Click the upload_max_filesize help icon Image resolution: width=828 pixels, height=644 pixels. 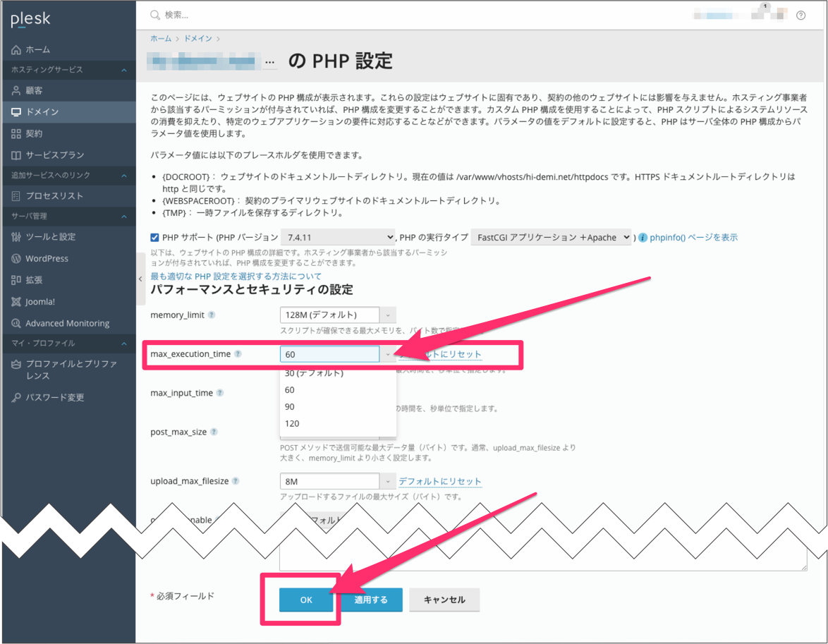coord(236,481)
